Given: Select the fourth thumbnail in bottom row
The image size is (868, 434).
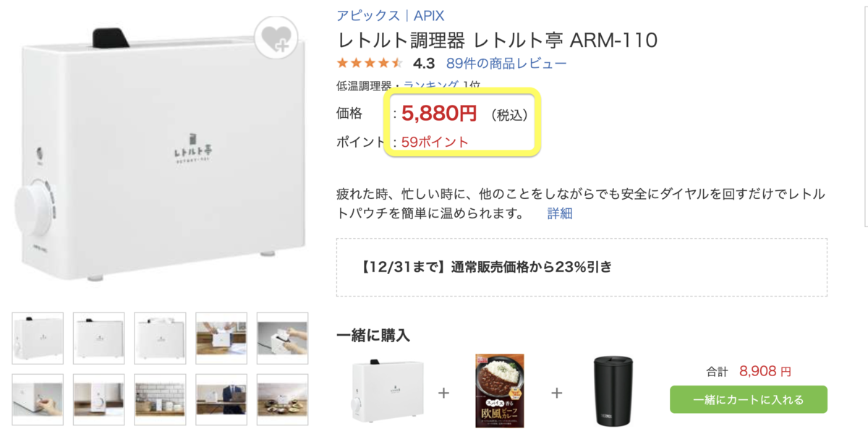Looking at the screenshot, I should (x=221, y=399).
